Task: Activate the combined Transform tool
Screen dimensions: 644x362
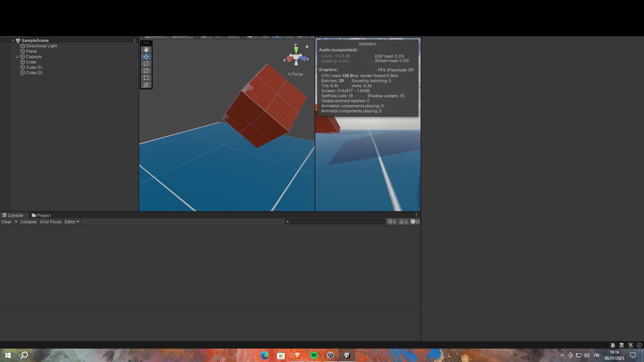Action: tap(146, 85)
